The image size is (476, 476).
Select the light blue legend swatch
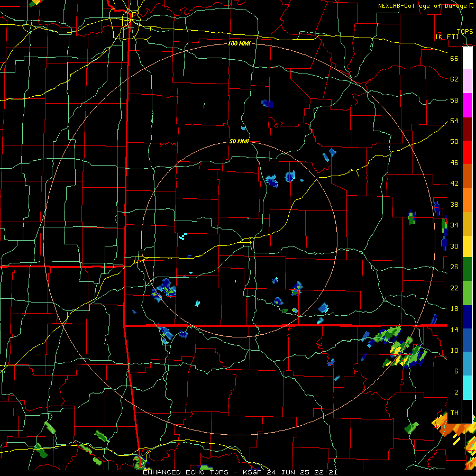tap(467, 364)
